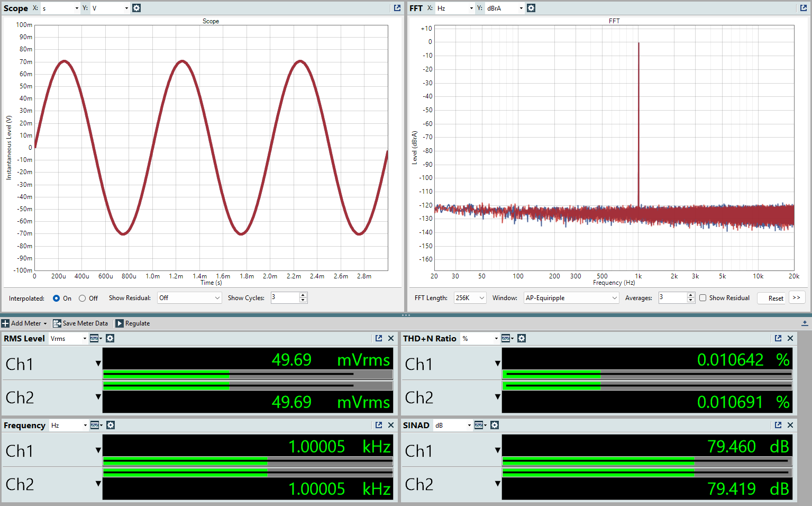Open RMS Level meter settings gear

[x=110, y=338]
